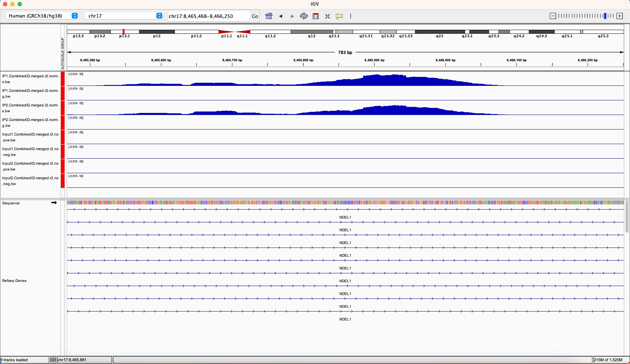Image resolution: width=630 pixels, height=364 pixels.
Task: Click the zoom in plus icon
Action: click(620, 16)
